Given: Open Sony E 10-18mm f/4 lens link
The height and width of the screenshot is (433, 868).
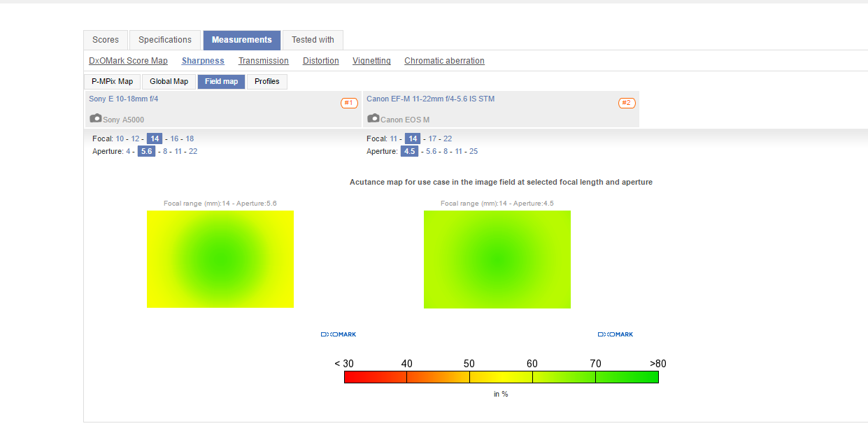Looking at the screenshot, I should (x=123, y=99).
